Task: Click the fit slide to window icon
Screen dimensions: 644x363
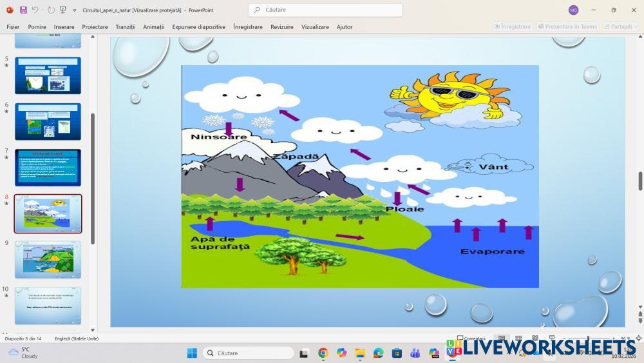Action: pyautogui.click(x=638, y=338)
